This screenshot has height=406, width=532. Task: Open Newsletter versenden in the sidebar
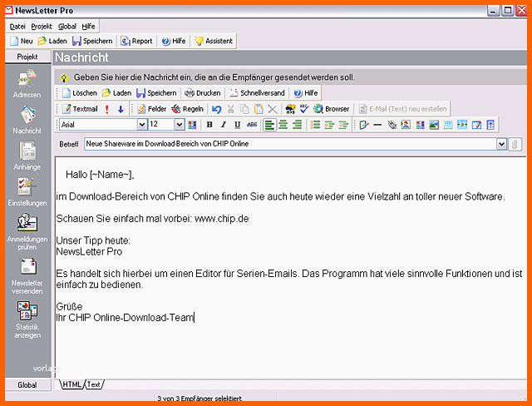27,276
